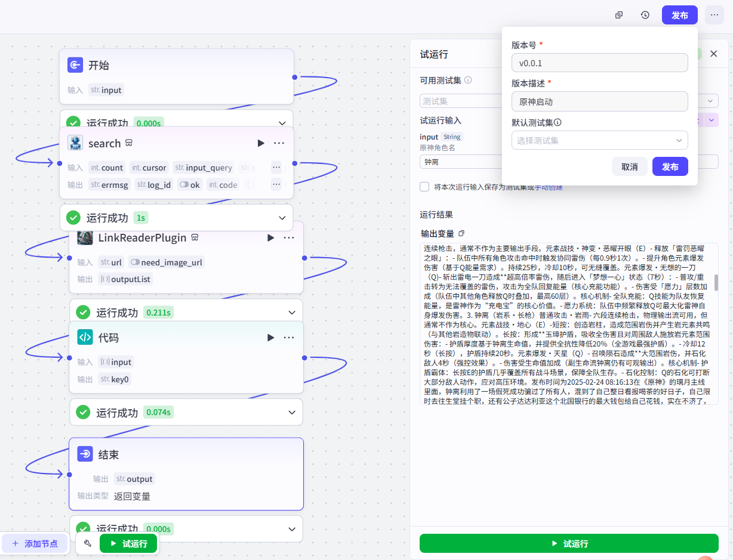The width and height of the screenshot is (733, 560).
Task: Select key0 output in 代码 node
Action: (114, 379)
